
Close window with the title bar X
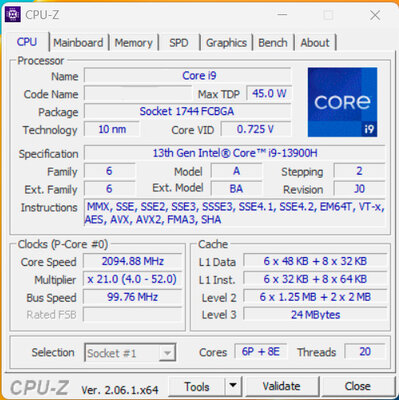pos(375,15)
